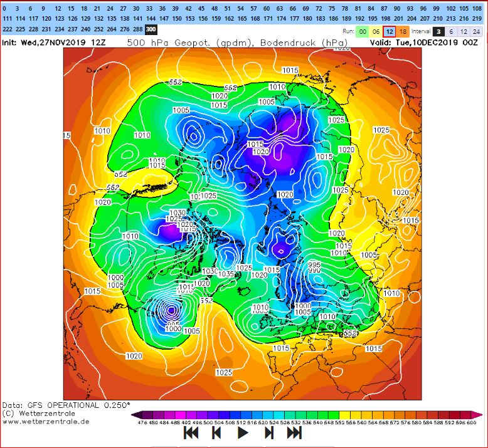488x448 pixels.
Task: Select the active 3-hour interval
Action: coord(438,31)
